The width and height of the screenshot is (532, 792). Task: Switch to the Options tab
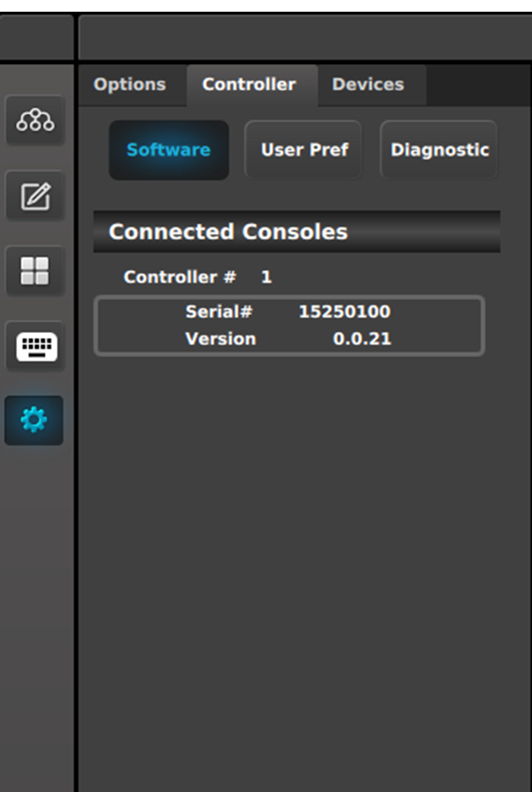[x=130, y=85]
